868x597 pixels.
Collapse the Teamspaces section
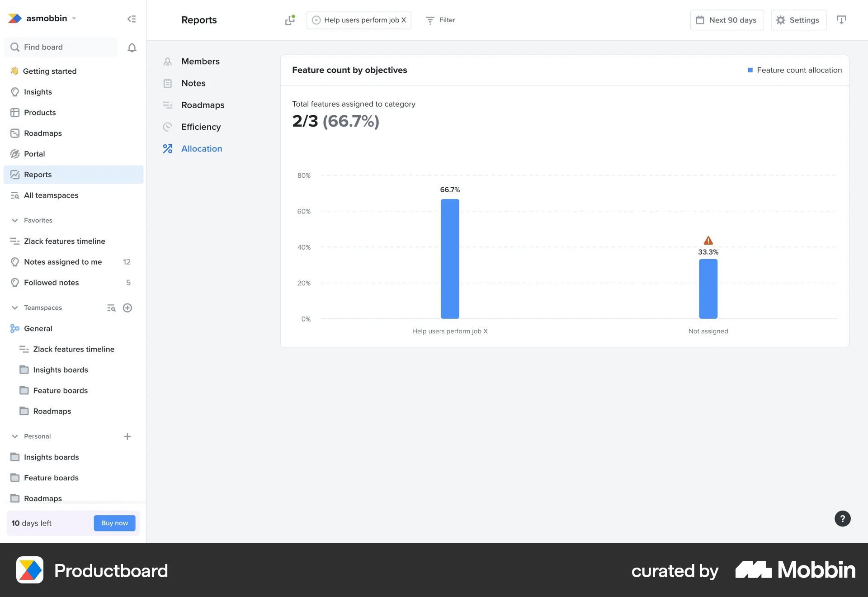15,308
